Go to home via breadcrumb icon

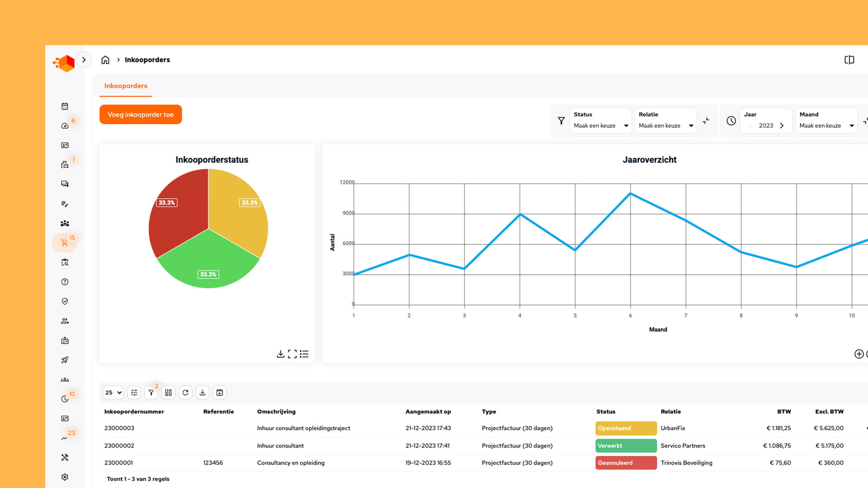tap(105, 60)
